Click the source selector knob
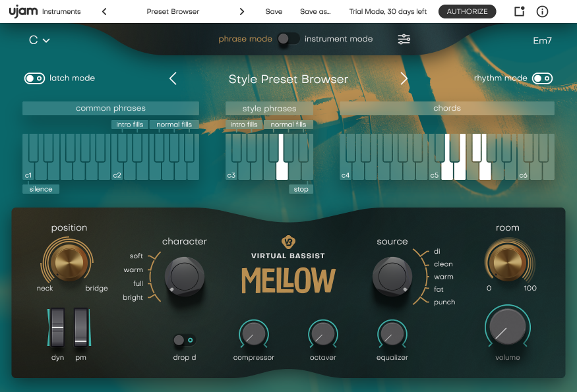The height and width of the screenshot is (392, 577). pos(392,277)
